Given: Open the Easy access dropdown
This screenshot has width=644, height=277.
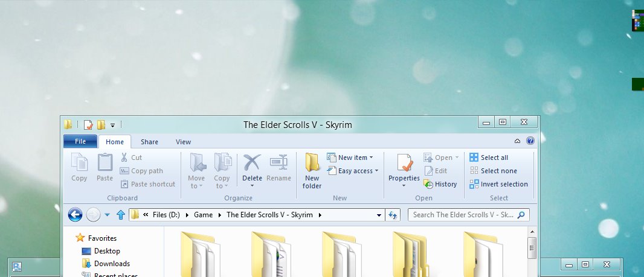Looking at the screenshot, I should tap(353, 171).
